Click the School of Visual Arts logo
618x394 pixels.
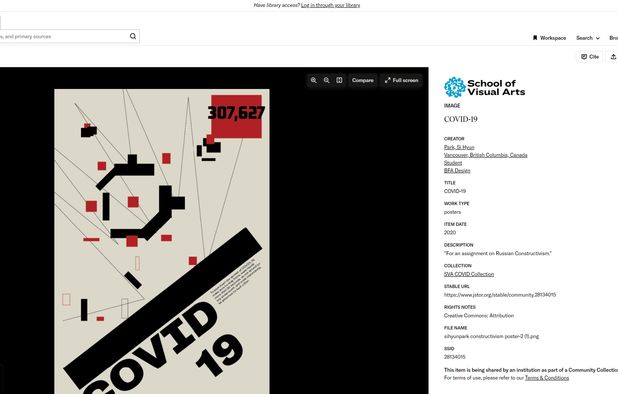point(484,87)
